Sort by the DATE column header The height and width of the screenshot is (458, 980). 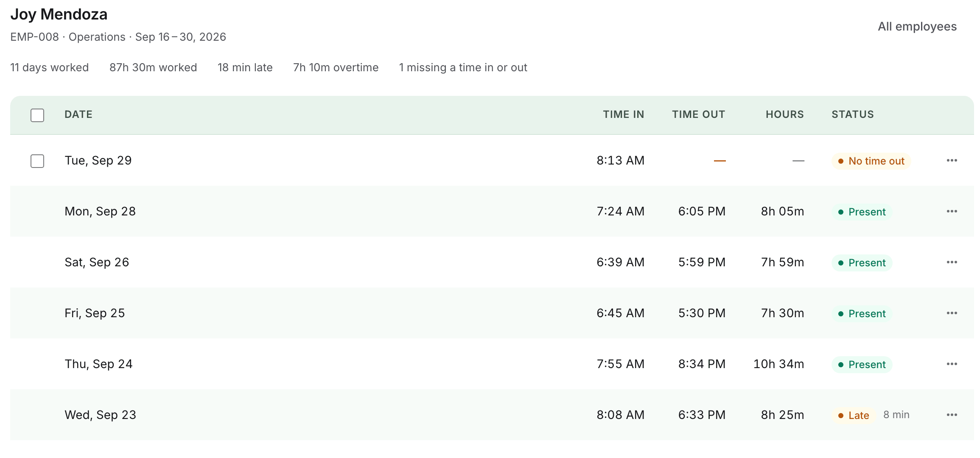pyautogui.click(x=78, y=114)
